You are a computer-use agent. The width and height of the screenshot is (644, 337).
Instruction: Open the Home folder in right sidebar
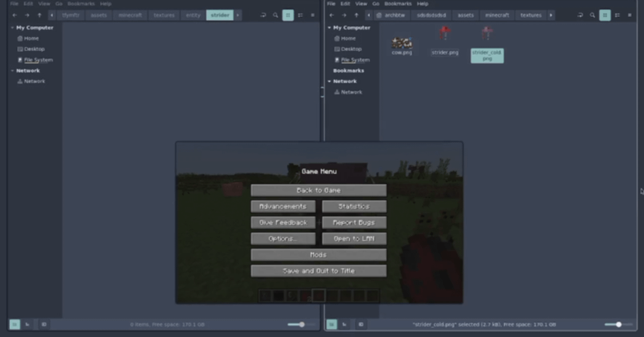(348, 38)
